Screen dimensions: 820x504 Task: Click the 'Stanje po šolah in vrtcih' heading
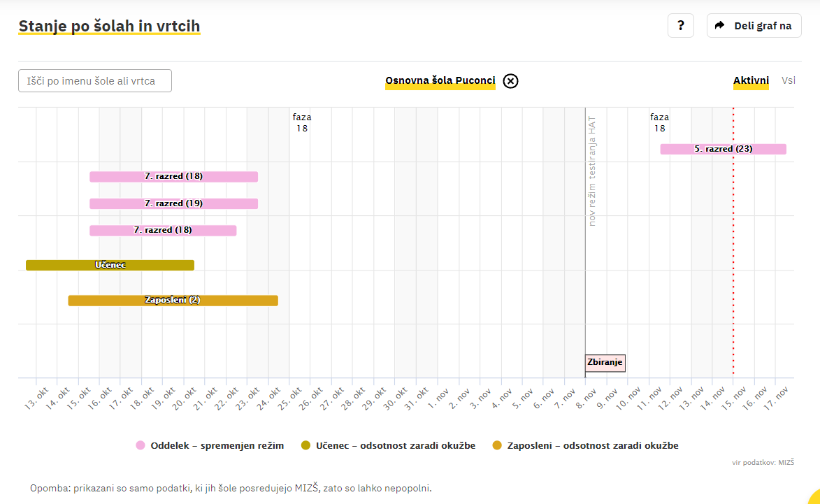(x=109, y=27)
